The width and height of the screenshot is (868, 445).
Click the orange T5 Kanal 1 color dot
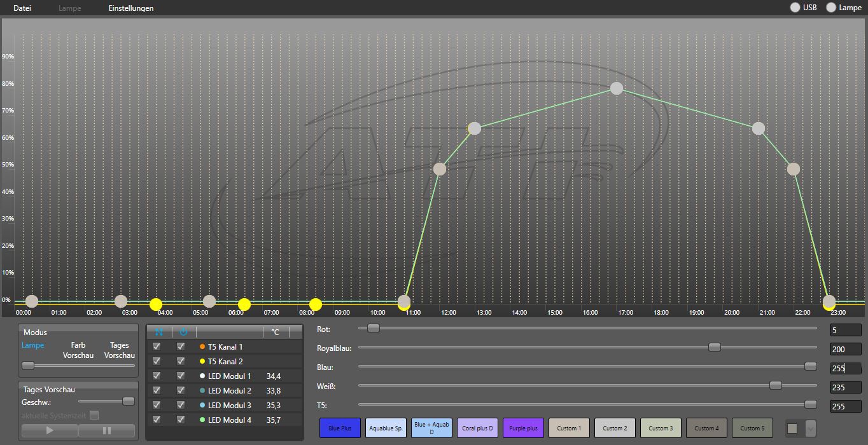[202, 347]
